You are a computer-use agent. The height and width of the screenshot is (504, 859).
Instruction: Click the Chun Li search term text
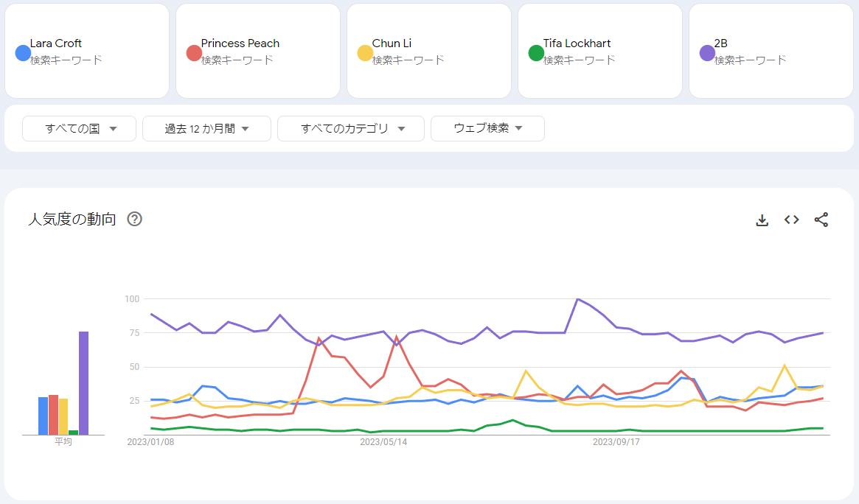click(392, 43)
